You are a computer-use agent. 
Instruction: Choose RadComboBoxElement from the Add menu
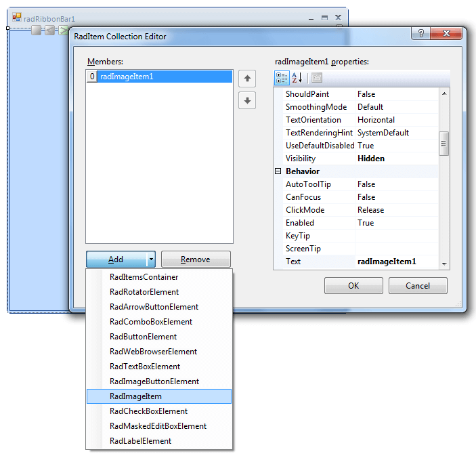[159, 322]
